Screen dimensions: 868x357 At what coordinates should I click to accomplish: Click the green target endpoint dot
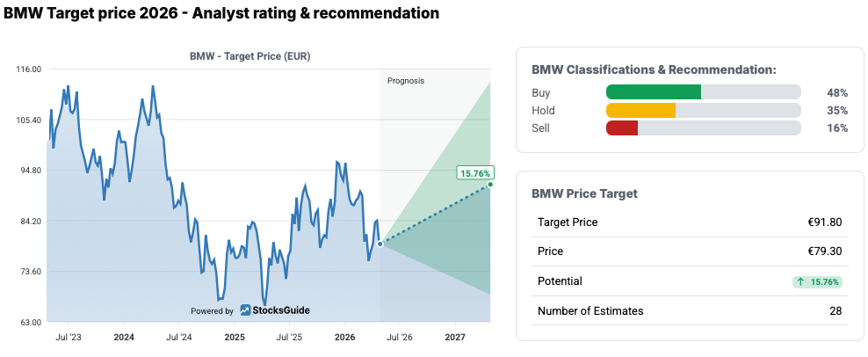tap(490, 184)
